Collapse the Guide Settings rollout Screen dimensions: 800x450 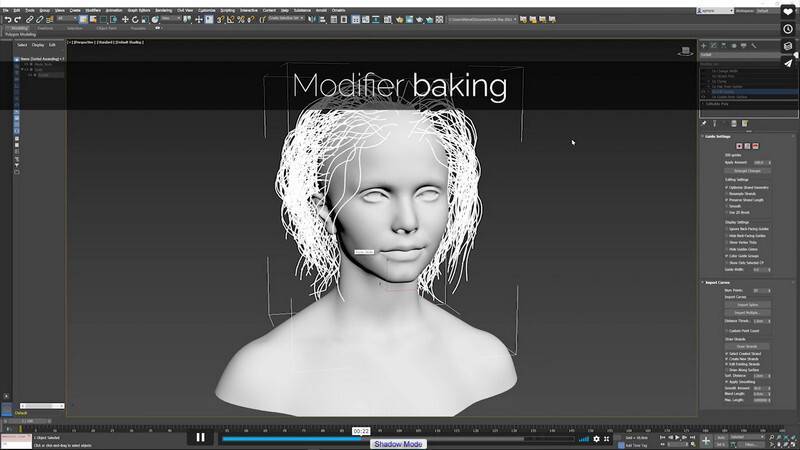click(720, 136)
